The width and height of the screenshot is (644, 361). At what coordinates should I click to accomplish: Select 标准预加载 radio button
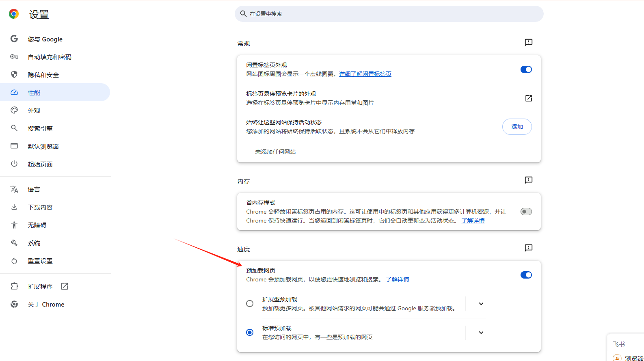pos(250,333)
